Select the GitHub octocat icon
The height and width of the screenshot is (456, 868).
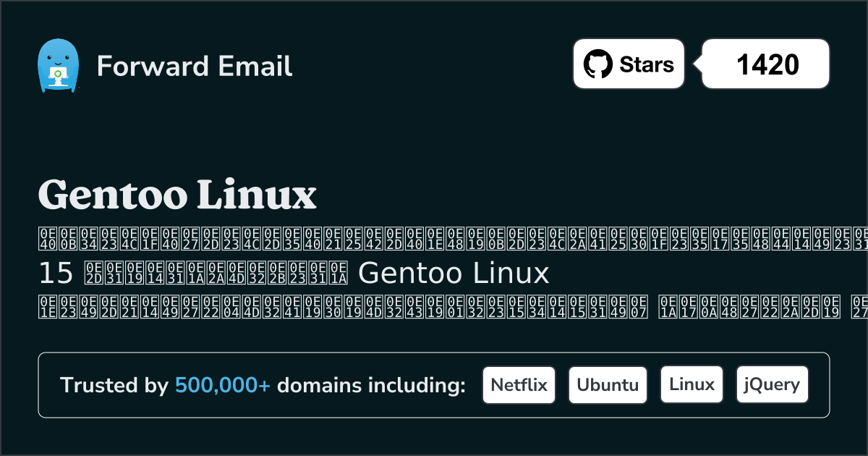click(597, 64)
